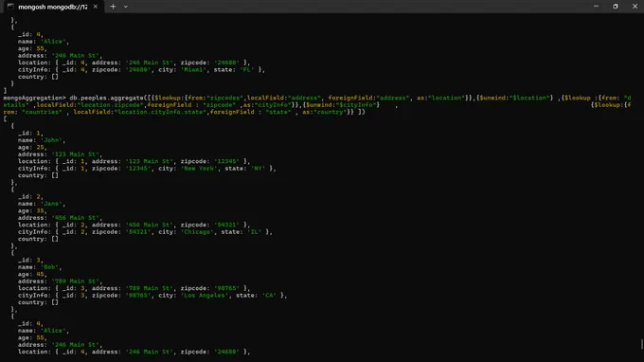Click Jane's address '456 Main St' line
The width and height of the screenshot is (644, 362).
point(60,218)
